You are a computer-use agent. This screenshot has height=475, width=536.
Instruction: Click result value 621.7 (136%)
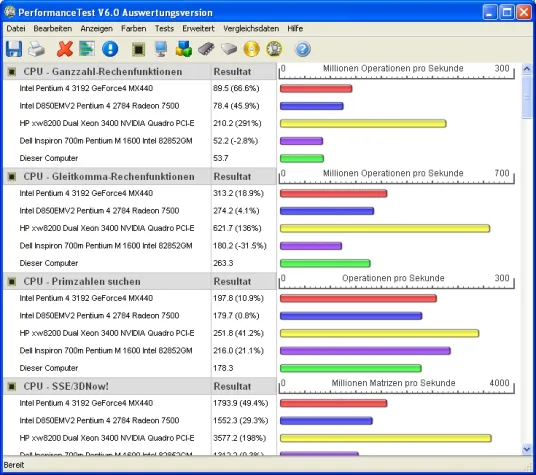coord(237,228)
